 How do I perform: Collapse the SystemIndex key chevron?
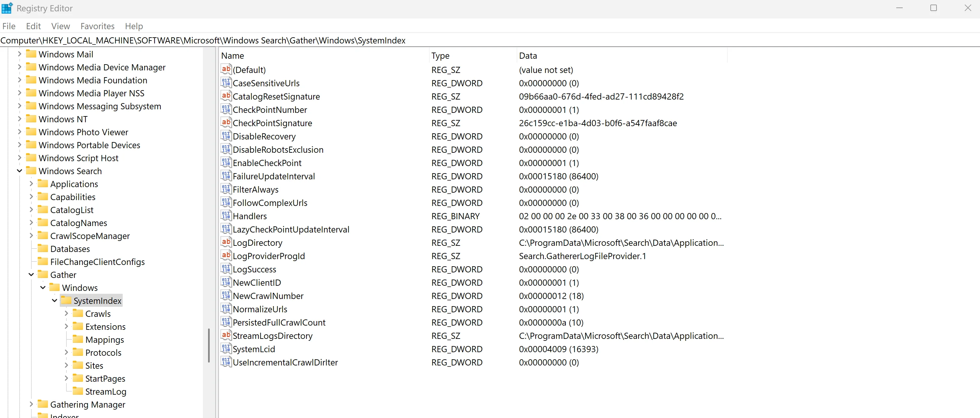(x=55, y=300)
